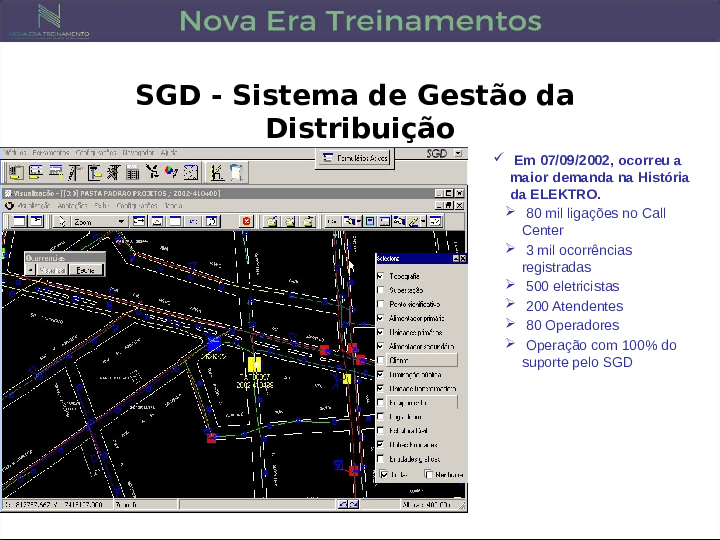
Task: Collapse the selection panel using its minimize button
Action: [456, 259]
